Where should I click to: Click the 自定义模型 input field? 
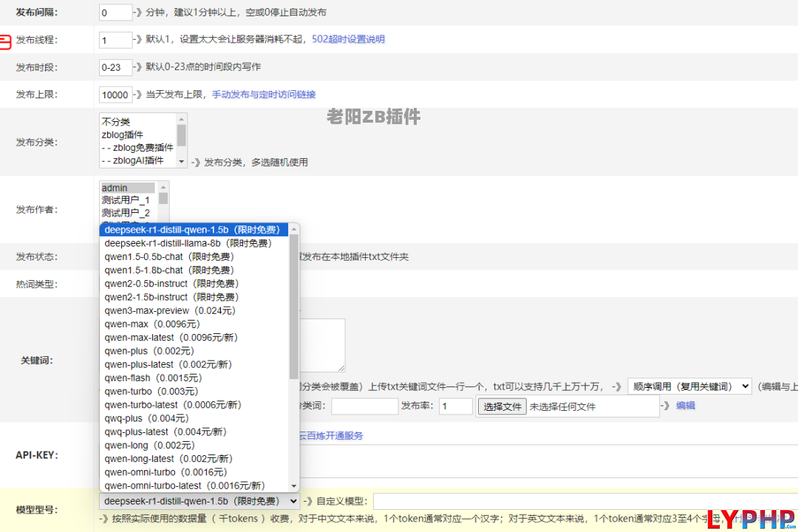click(x=585, y=502)
